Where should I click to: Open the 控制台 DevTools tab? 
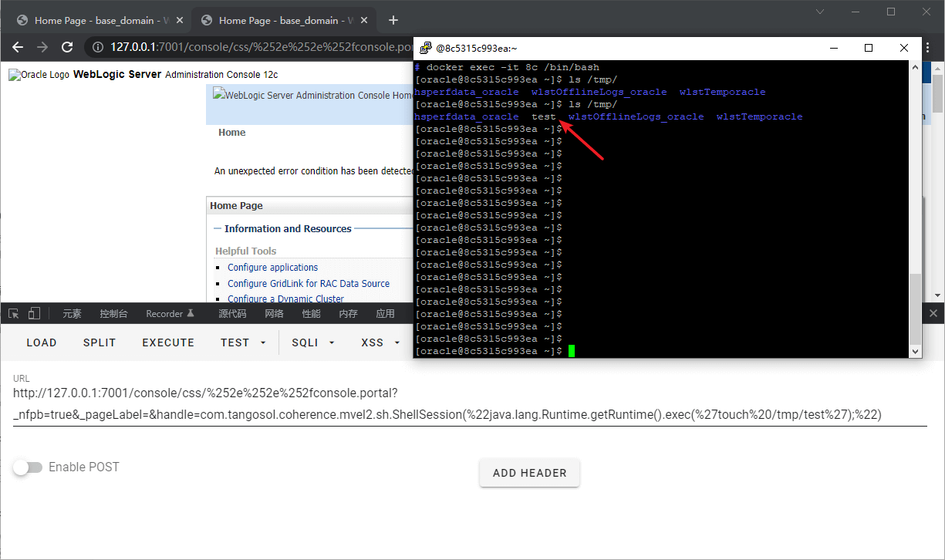113,314
